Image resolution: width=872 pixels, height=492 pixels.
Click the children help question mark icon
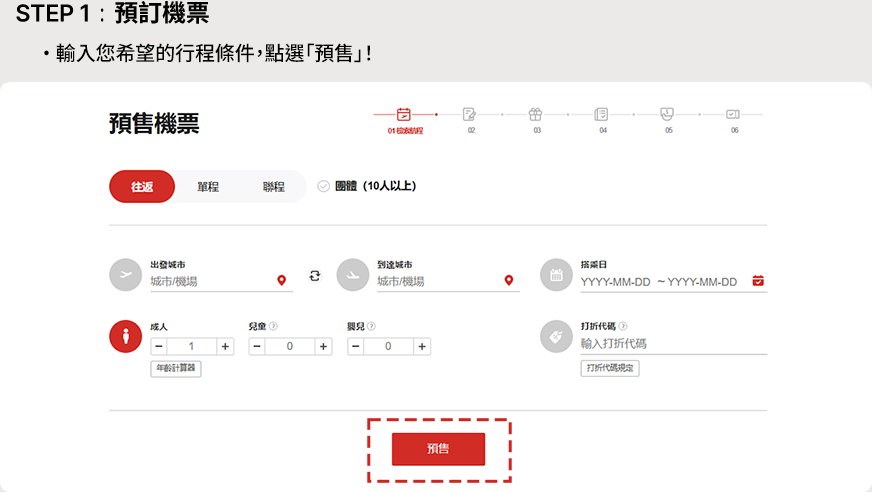pyautogui.click(x=273, y=326)
